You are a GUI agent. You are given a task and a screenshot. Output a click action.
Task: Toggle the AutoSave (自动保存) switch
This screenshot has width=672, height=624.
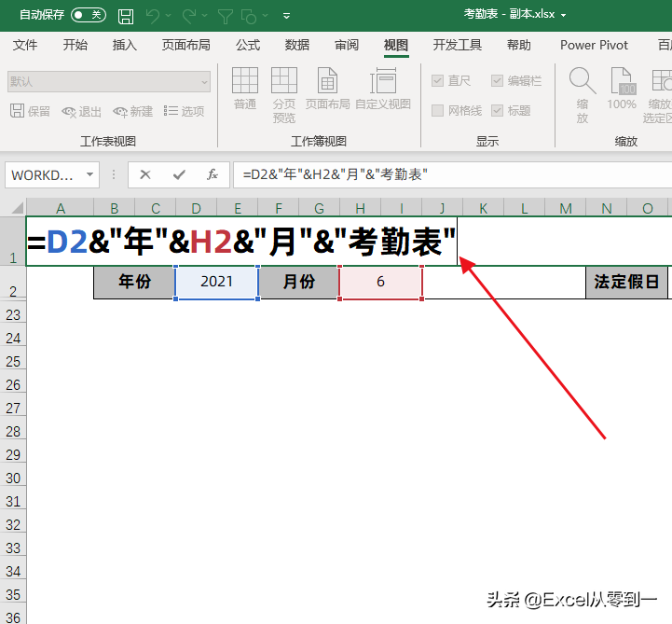click(x=89, y=15)
